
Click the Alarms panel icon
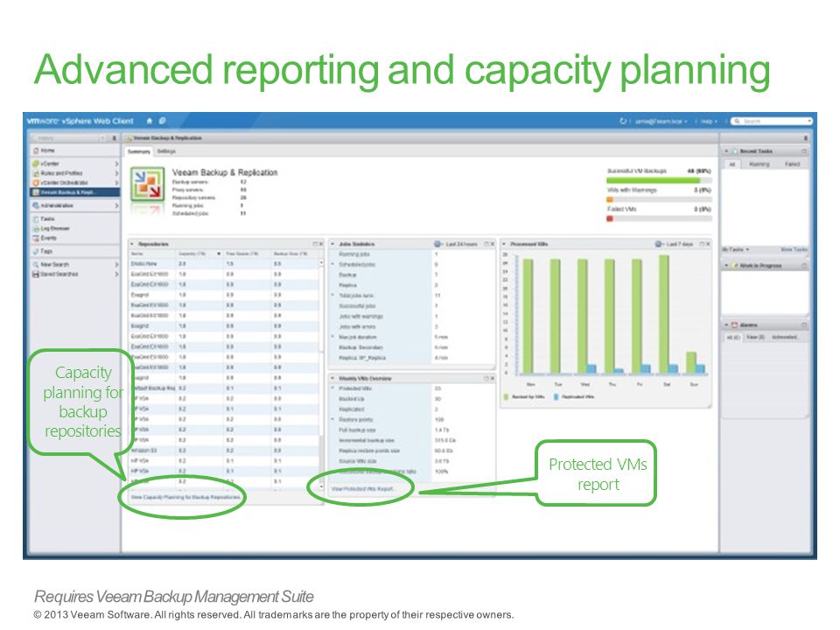click(734, 325)
